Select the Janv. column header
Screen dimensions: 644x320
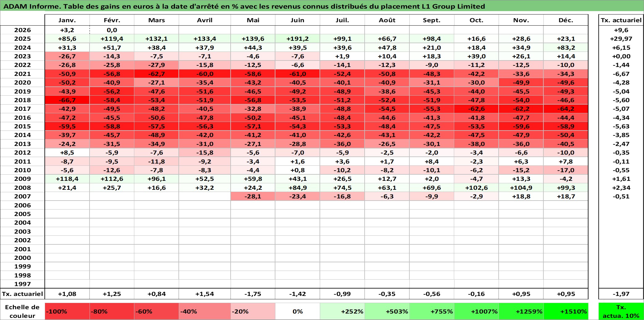(67, 20)
